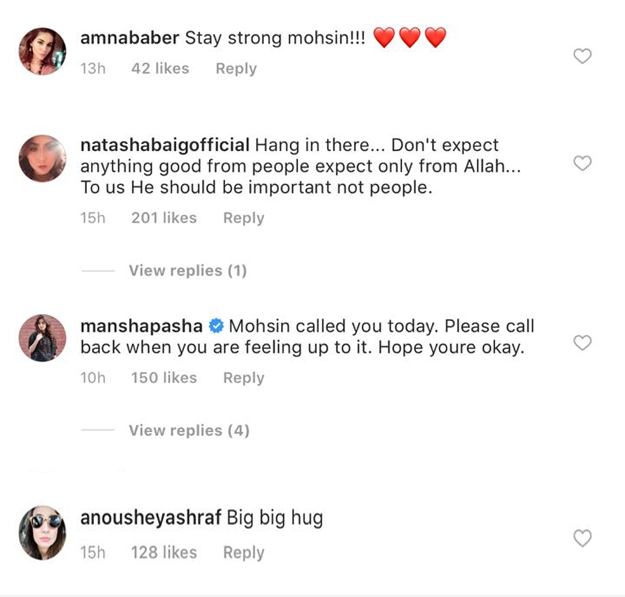Expand View replies (4) under manshapasha
625x597 pixels.
188,430
